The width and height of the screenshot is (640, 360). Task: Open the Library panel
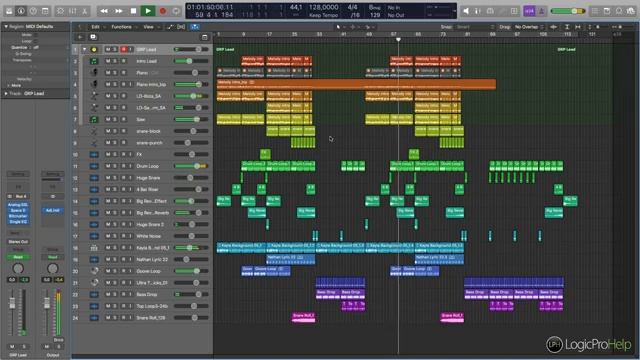tap(9, 11)
